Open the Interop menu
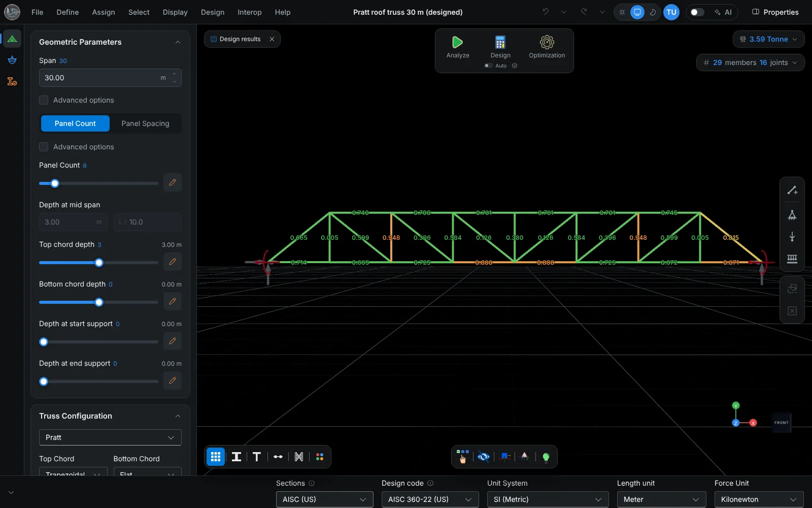This screenshot has width=812, height=508. [x=250, y=12]
